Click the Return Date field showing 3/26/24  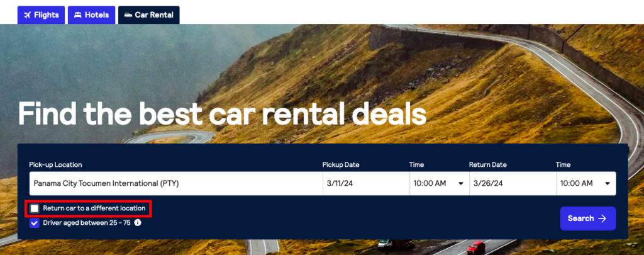509,184
